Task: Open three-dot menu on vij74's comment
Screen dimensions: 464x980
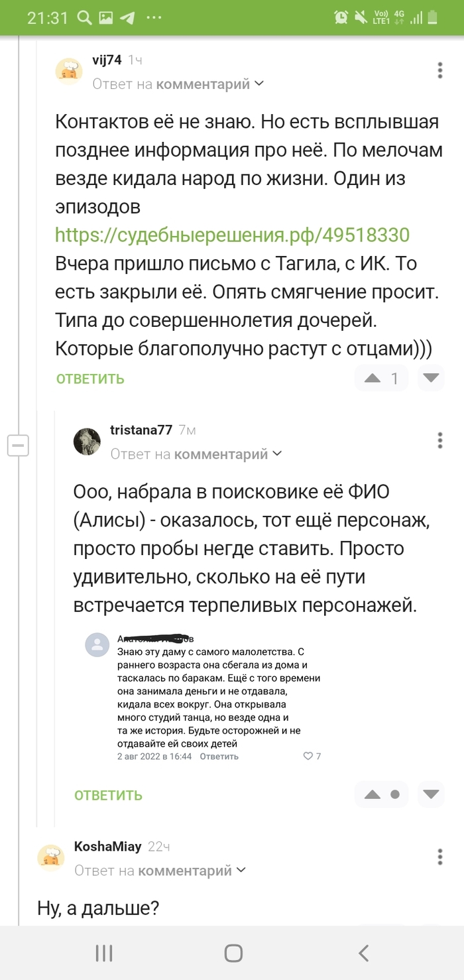Action: (440, 70)
